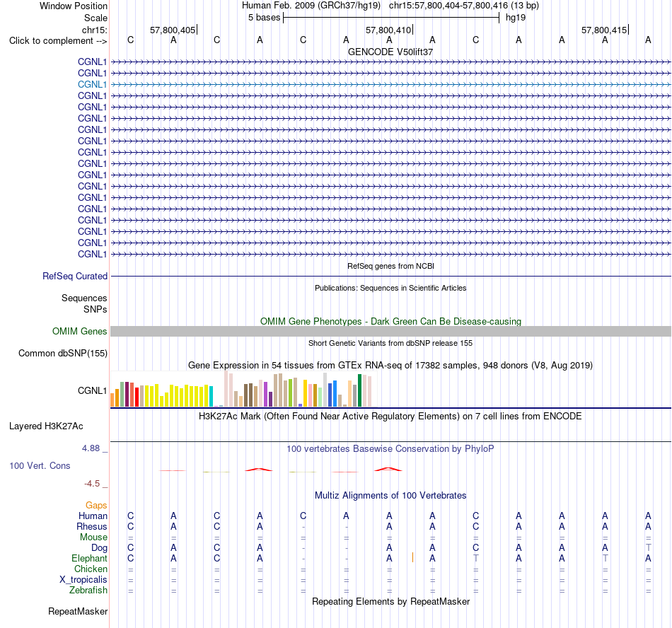Image resolution: width=672 pixels, height=628 pixels.
Task: Click the '4.88 _' PhyloP upper value
Action: (x=95, y=448)
